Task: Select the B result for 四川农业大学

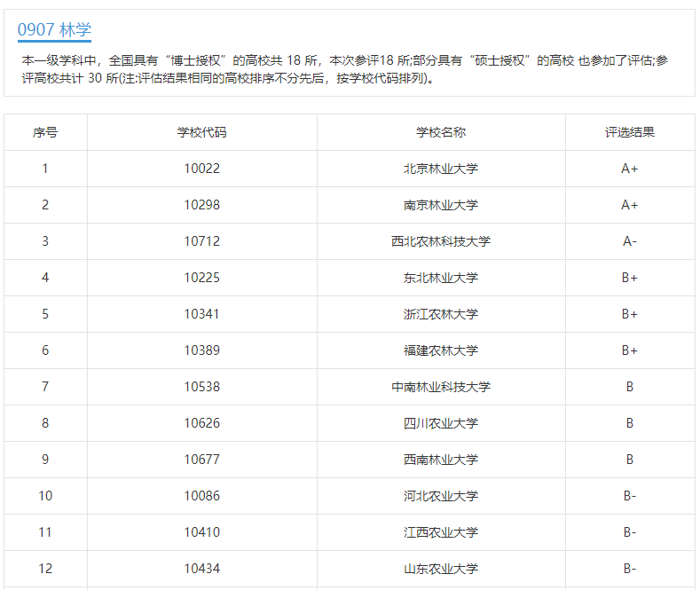Action: pyautogui.click(x=630, y=423)
